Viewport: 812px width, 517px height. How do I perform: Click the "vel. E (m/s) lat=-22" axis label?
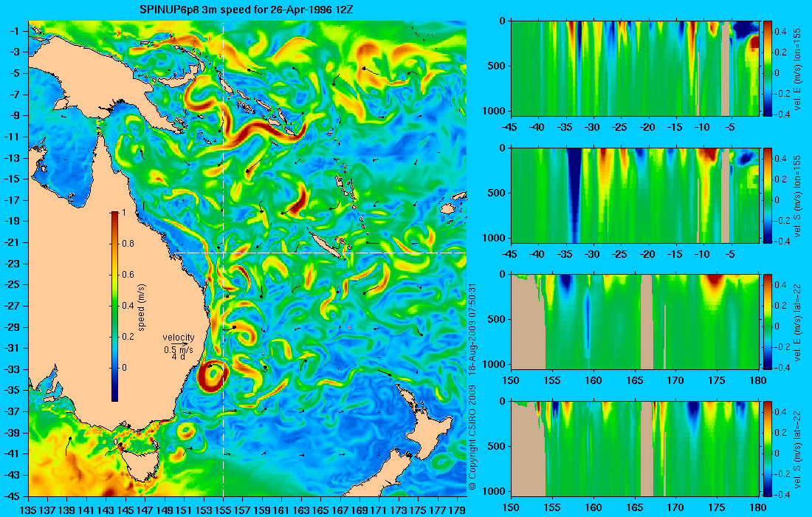[798, 322]
